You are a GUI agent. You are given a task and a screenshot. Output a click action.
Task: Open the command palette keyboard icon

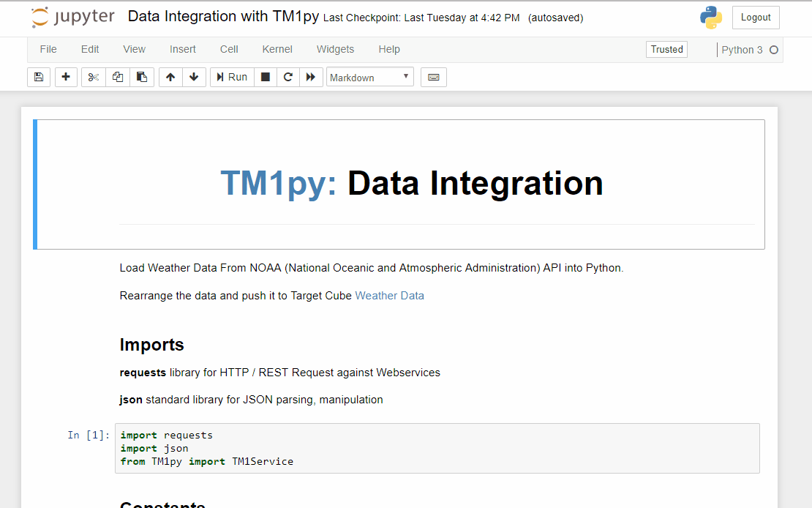pos(434,77)
